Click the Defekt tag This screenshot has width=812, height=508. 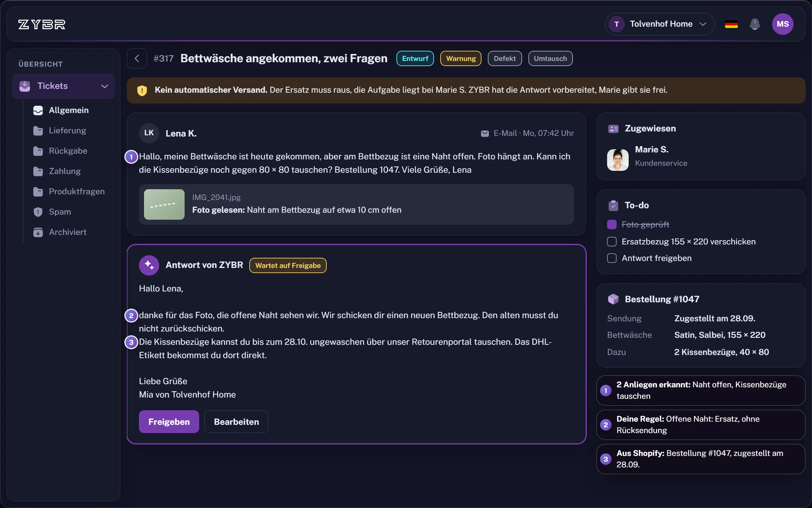(x=505, y=58)
